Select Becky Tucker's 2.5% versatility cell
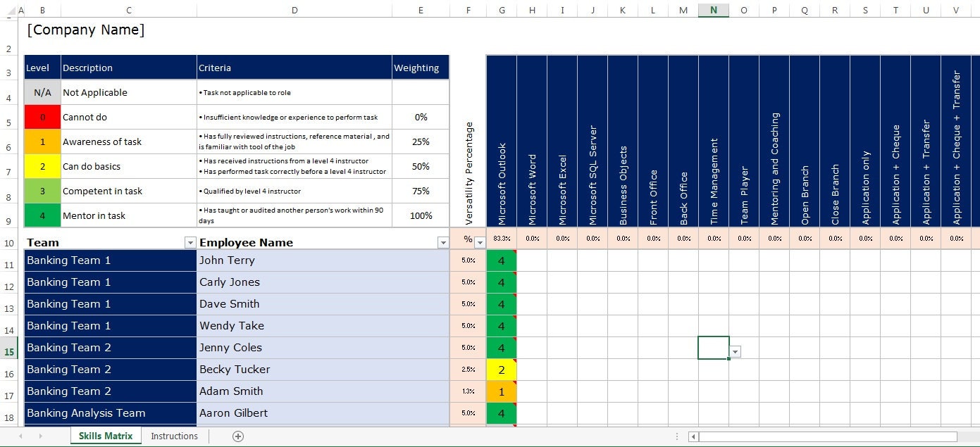 (x=468, y=370)
